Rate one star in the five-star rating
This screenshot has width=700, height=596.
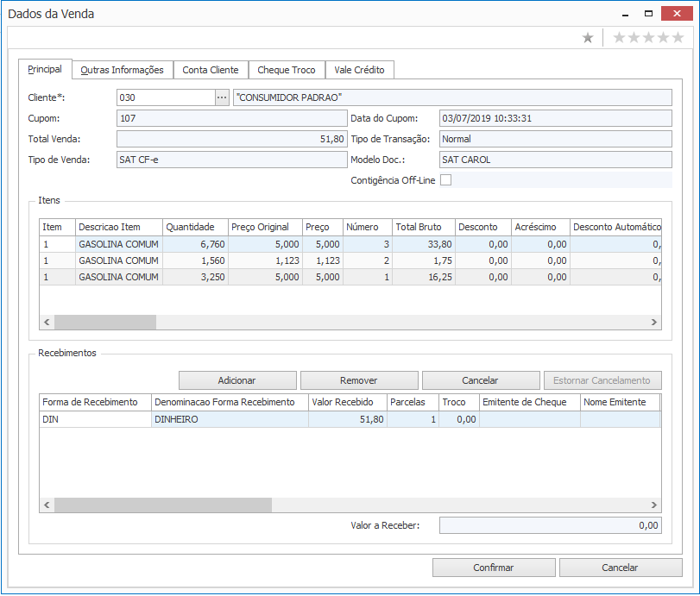pos(619,37)
